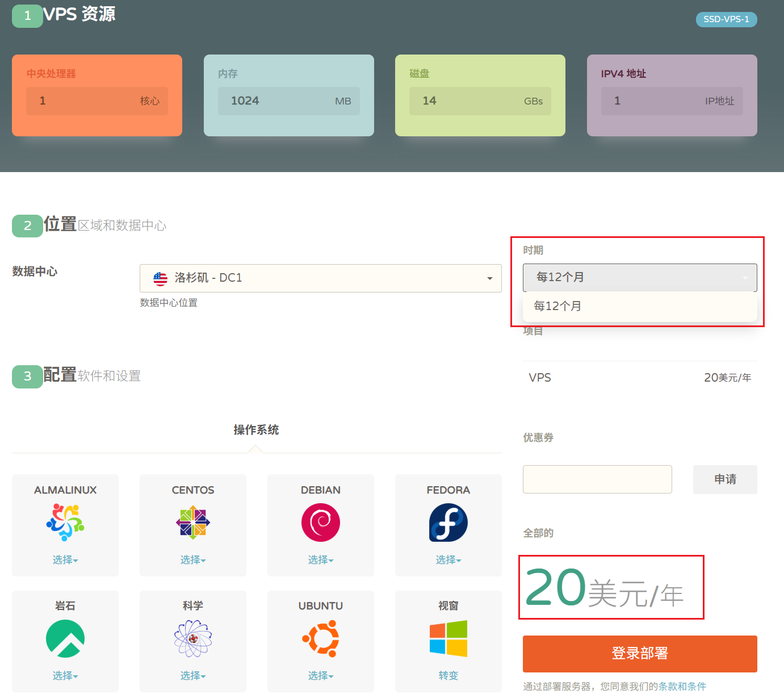
Task: Click the orange 登录部署 button
Action: click(640, 654)
